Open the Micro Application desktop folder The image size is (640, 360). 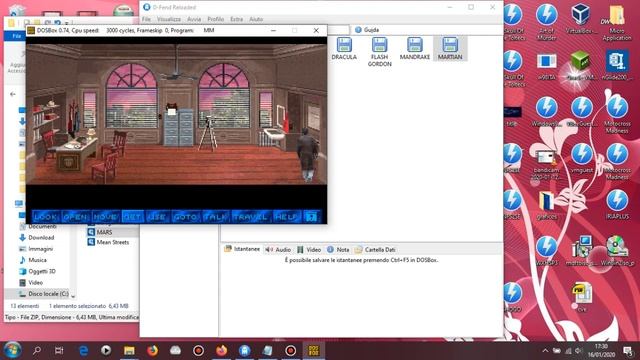617,22
